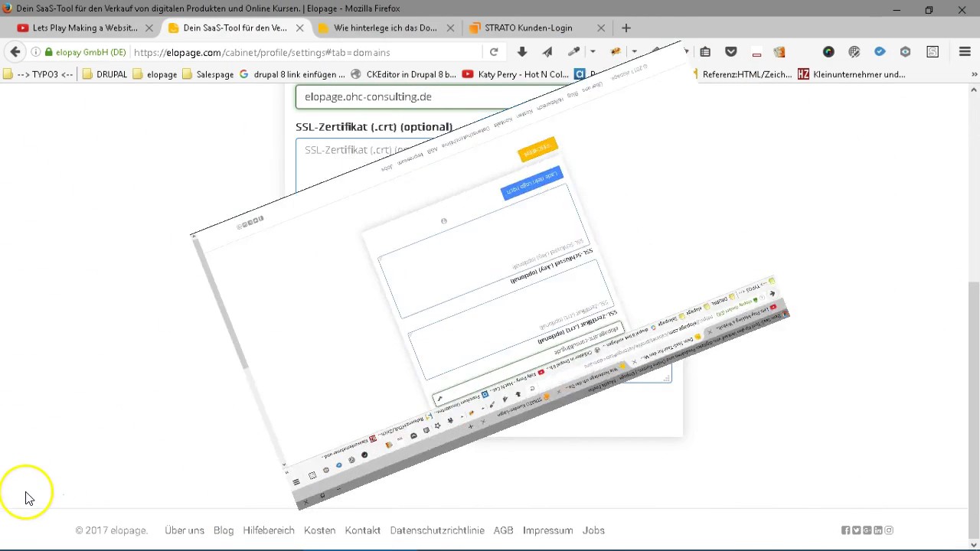980x551 pixels.
Task: Open the Datenschutzrichtlinie footer link
Action: 437,530
